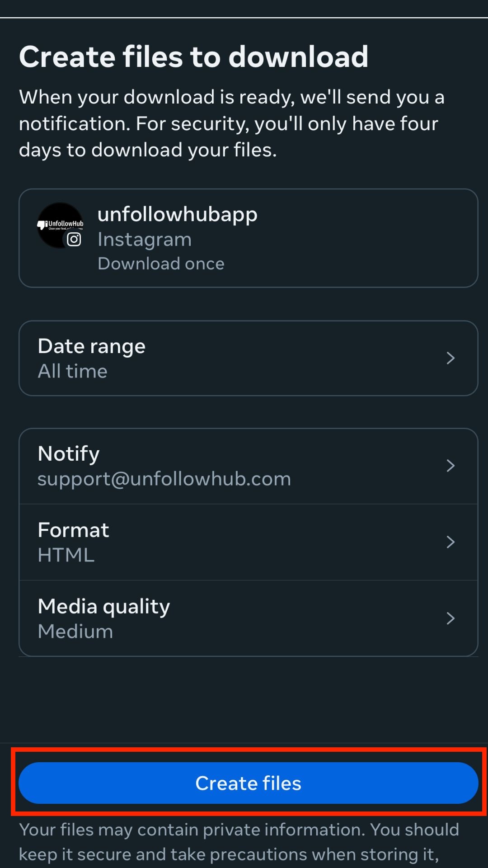This screenshot has height=868, width=488.
Task: Expand the Media quality chevron arrow
Action: [x=450, y=618]
